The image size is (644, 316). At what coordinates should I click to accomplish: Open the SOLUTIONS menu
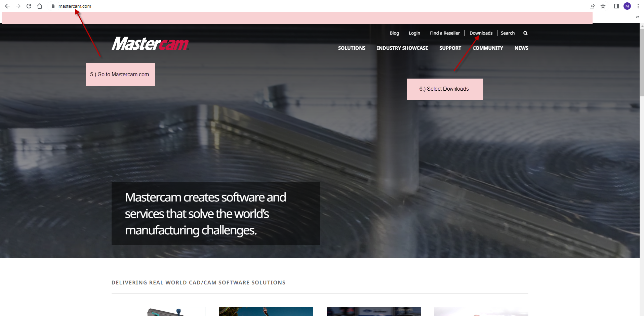tap(352, 48)
